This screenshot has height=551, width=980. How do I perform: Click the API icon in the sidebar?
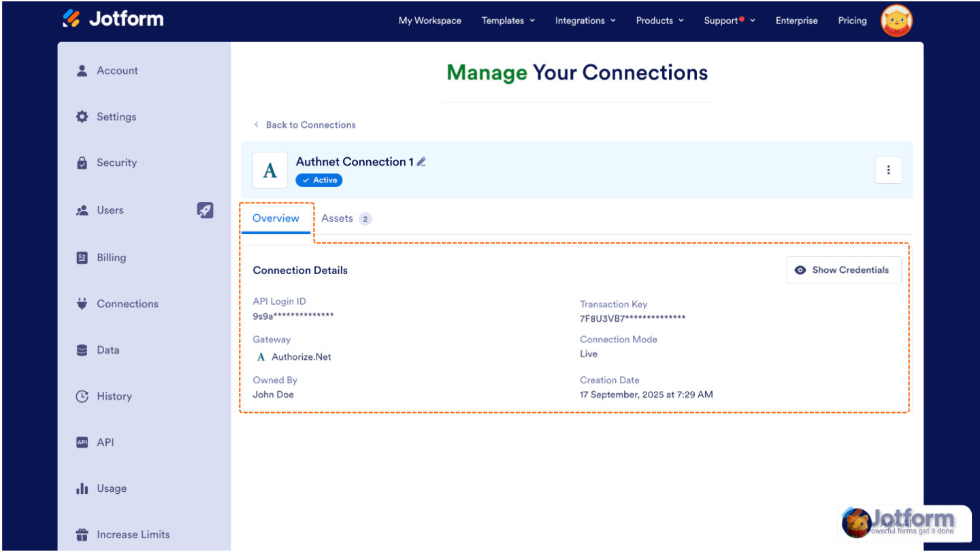82,442
